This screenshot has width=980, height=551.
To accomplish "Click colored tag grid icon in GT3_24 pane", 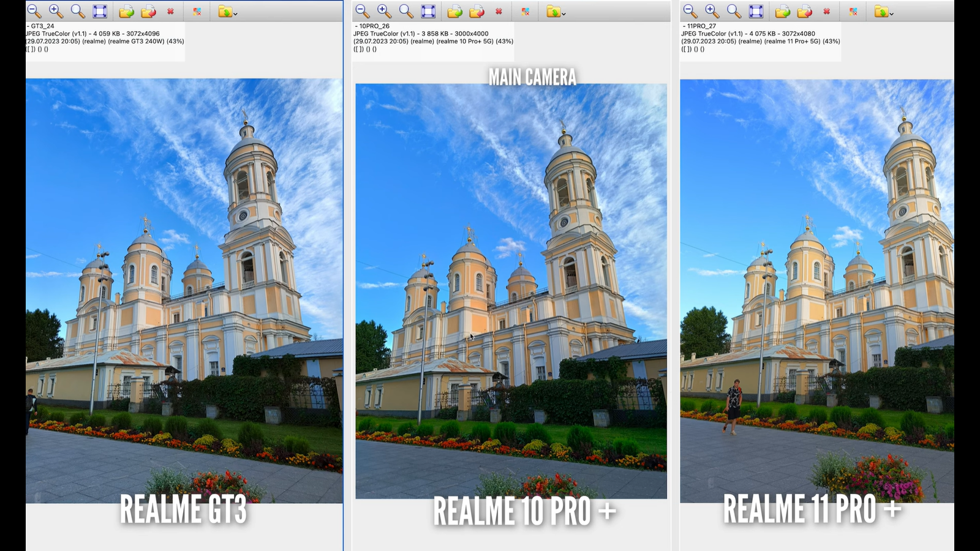I will [197, 11].
